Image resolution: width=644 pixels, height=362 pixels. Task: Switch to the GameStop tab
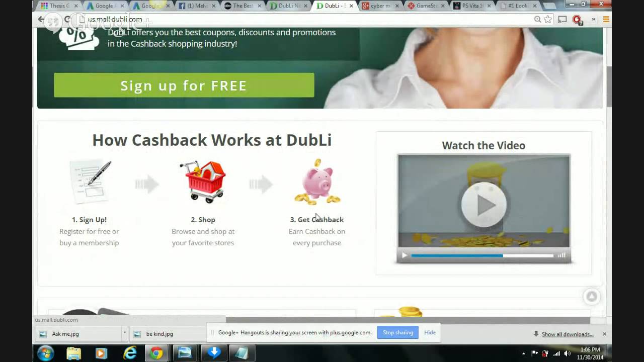tap(426, 6)
